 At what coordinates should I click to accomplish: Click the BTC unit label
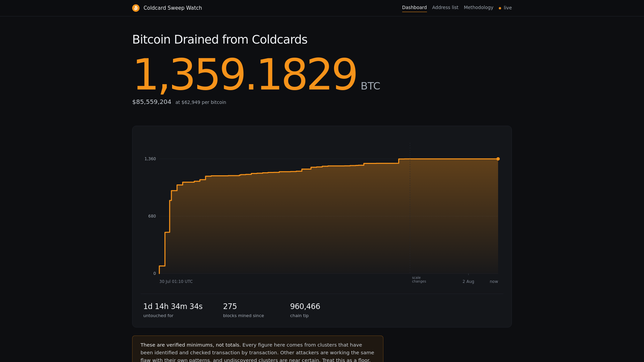(x=370, y=86)
